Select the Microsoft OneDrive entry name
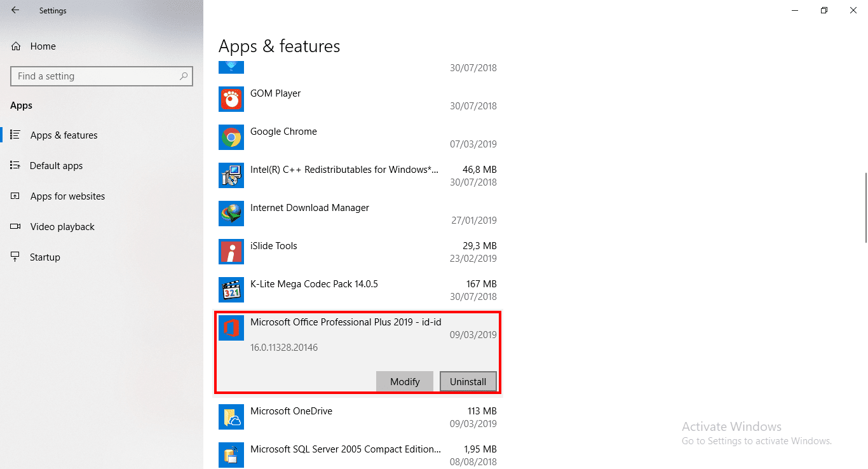 pyautogui.click(x=291, y=411)
